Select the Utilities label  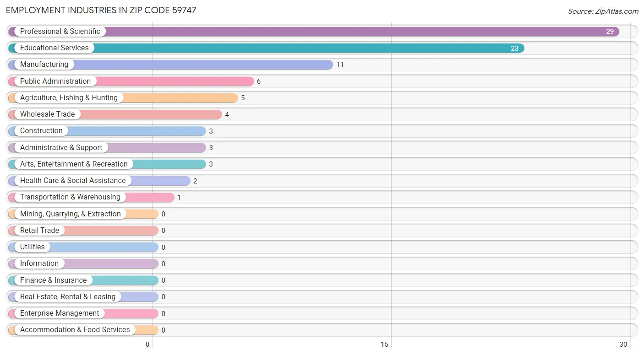(33, 247)
